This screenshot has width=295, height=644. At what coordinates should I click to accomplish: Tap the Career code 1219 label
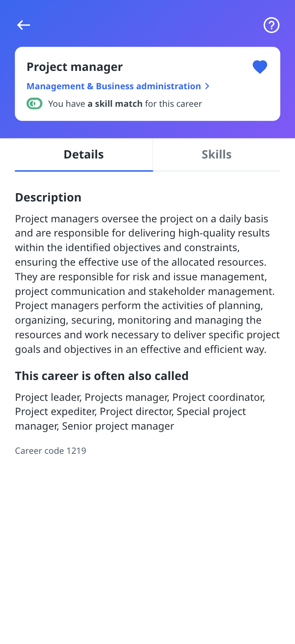[x=50, y=450]
